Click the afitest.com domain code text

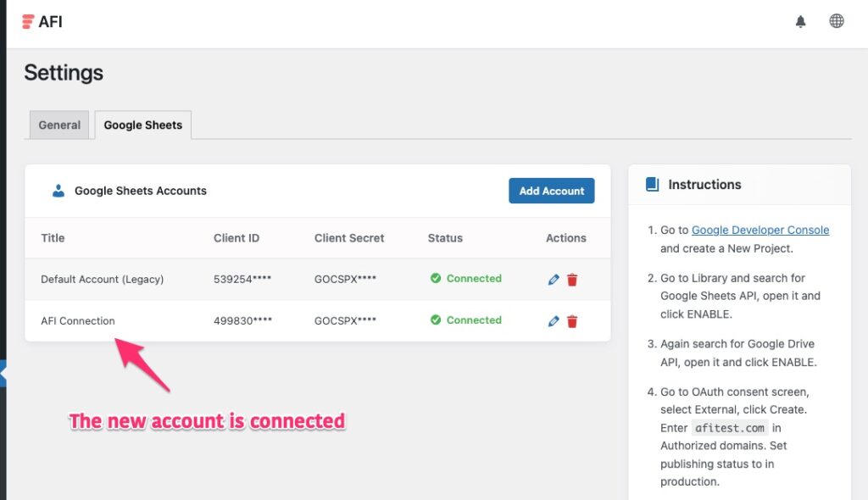click(730, 428)
